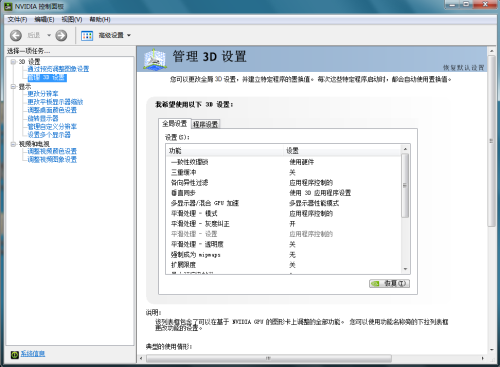Screen dimensions: 500x367
Task: Select 管理 3D 设置 in the task tree
Action: pos(47,78)
